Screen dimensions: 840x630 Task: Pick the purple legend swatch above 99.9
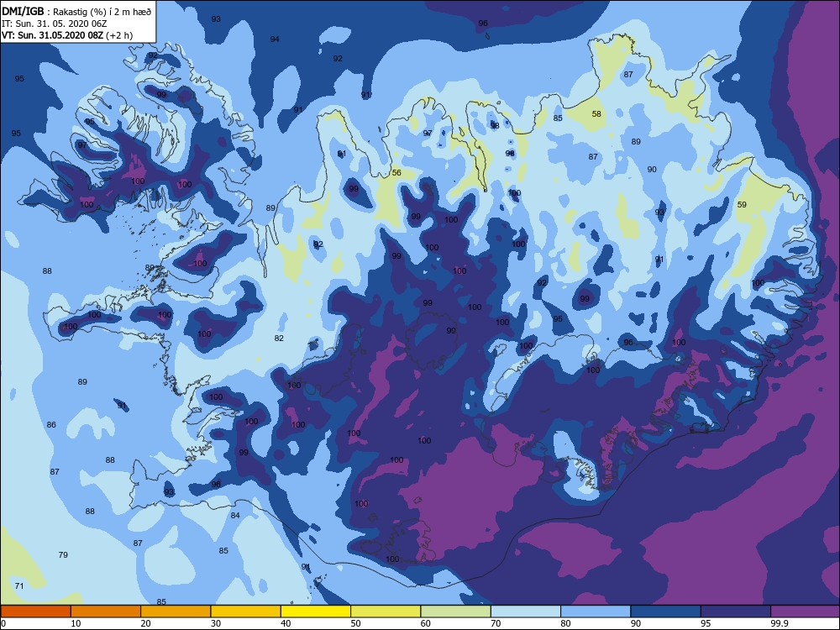pyautogui.click(x=806, y=612)
